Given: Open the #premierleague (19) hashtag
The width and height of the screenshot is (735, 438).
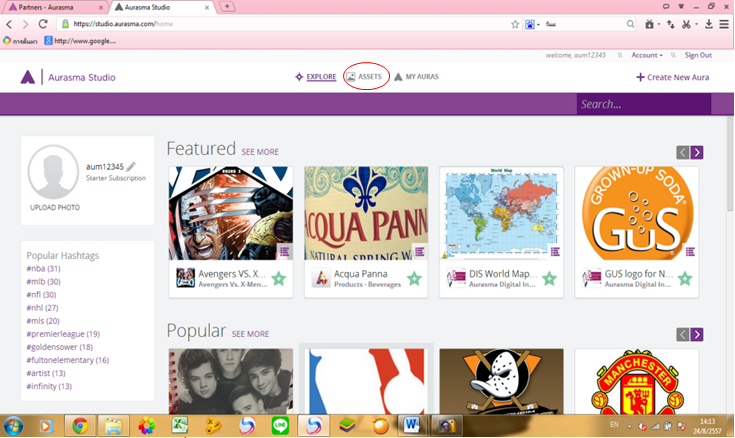Looking at the screenshot, I should (63, 334).
